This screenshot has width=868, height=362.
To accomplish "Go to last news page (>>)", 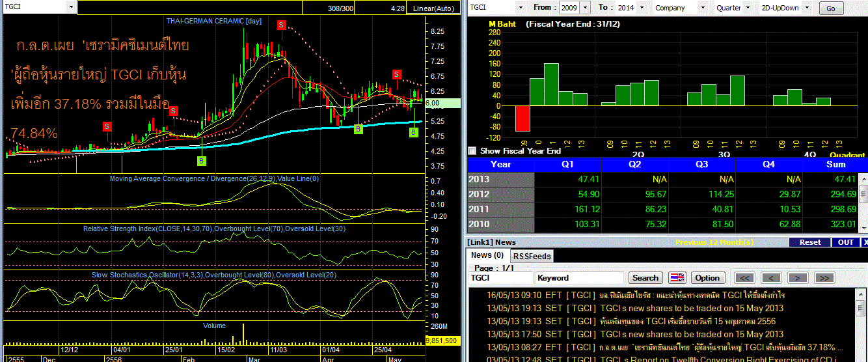I will 824,277.
